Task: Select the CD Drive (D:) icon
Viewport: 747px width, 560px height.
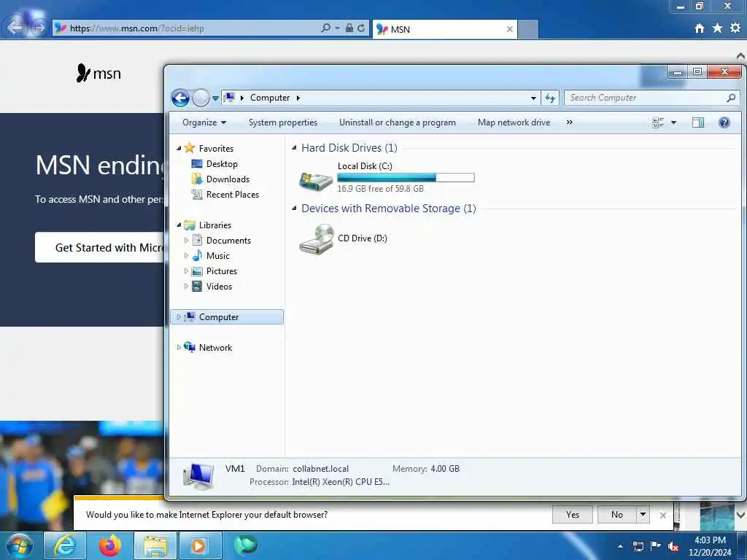Action: [x=317, y=239]
